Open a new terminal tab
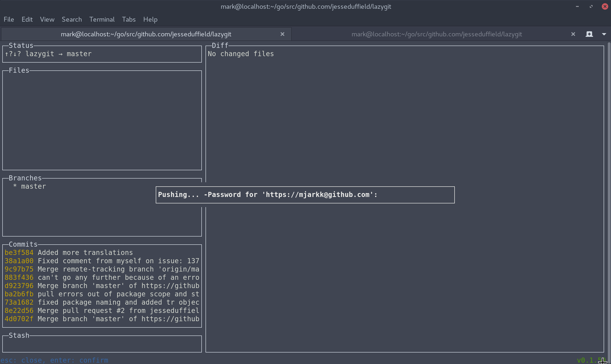611x364 pixels. (589, 34)
